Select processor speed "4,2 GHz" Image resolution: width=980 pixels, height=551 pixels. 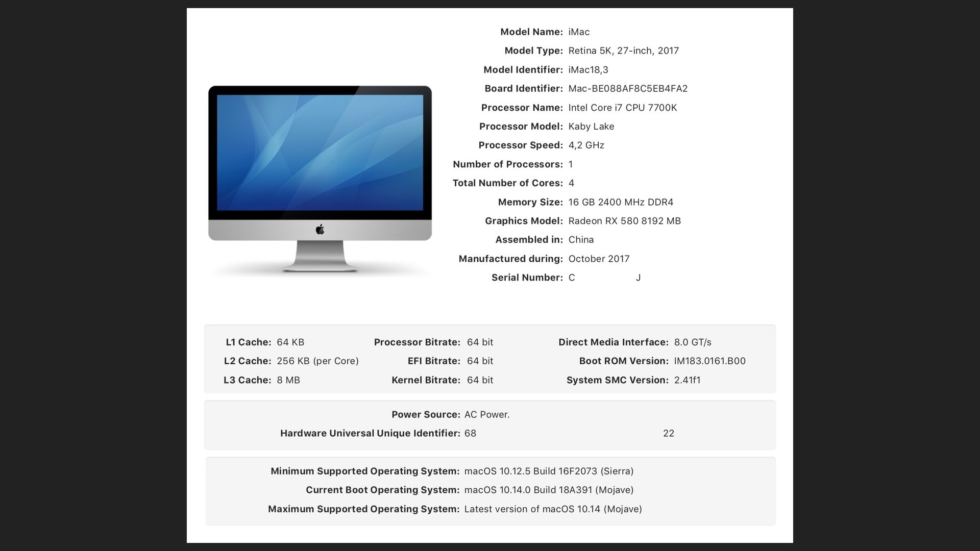click(x=586, y=145)
